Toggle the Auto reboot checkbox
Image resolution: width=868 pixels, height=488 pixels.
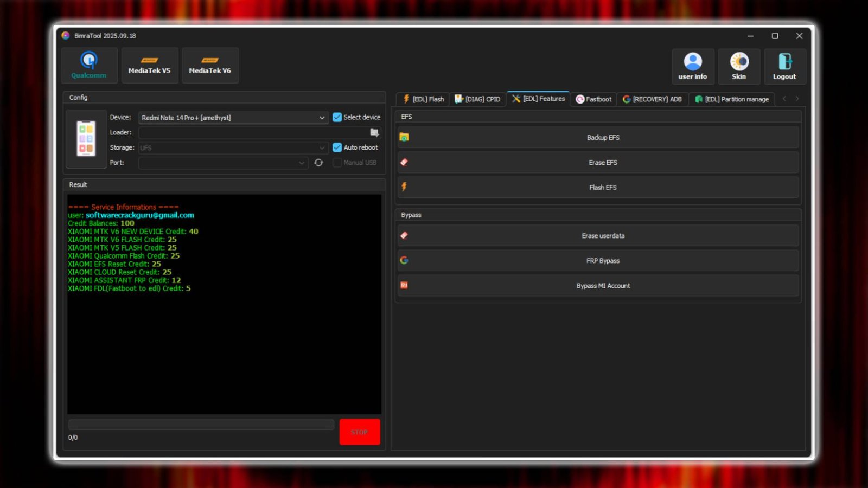click(338, 147)
